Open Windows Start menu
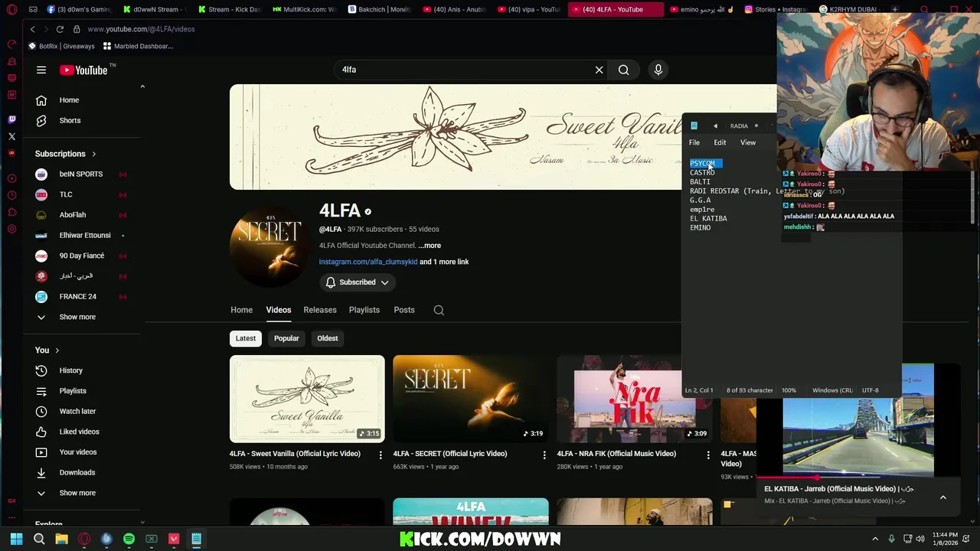 tap(16, 539)
